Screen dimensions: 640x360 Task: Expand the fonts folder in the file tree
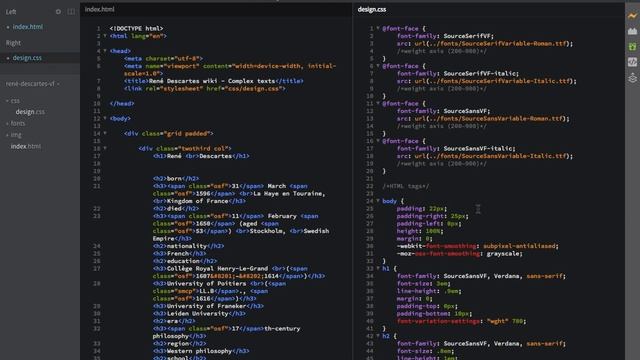7,123
